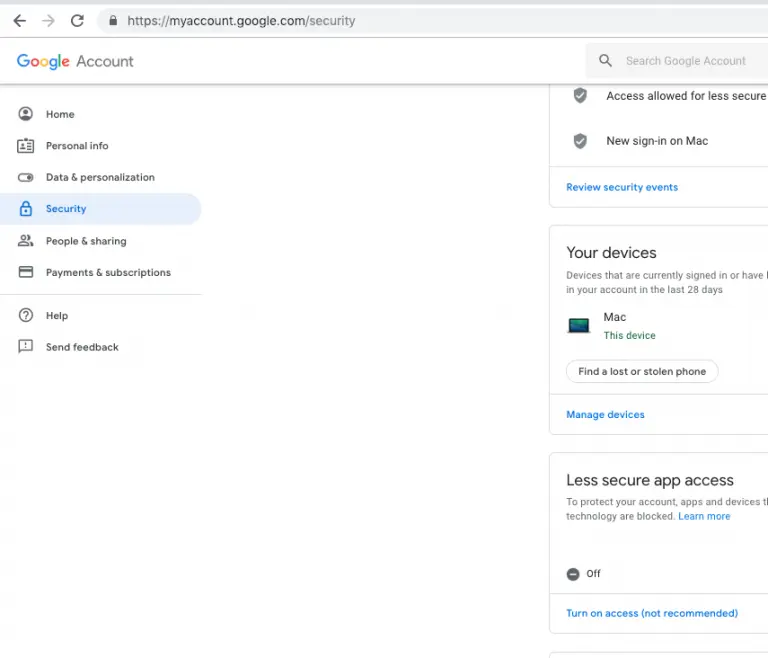The image size is (768, 658).
Task: Reload the page with the refresh icon
Action: [x=77, y=21]
